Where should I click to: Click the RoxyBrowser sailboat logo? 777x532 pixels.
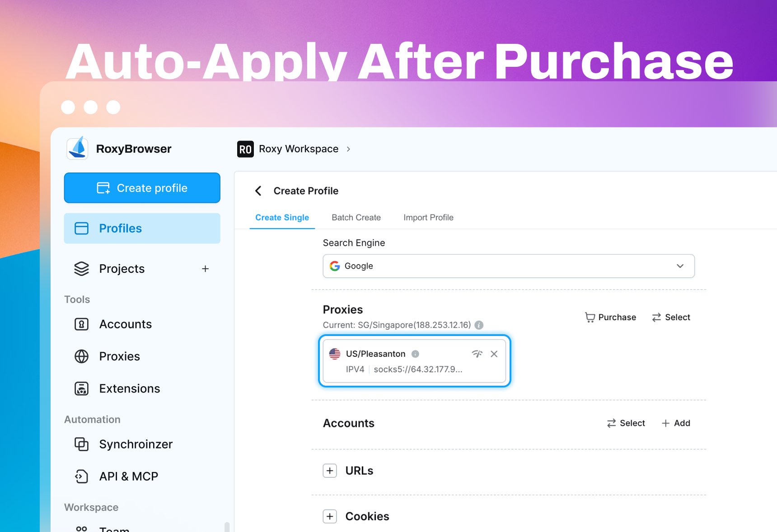[x=77, y=148]
